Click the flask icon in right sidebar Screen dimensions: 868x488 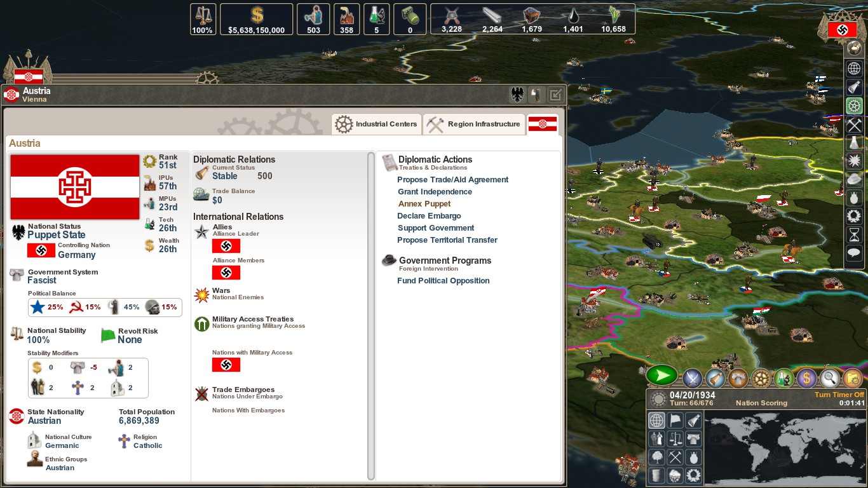coord(854,143)
